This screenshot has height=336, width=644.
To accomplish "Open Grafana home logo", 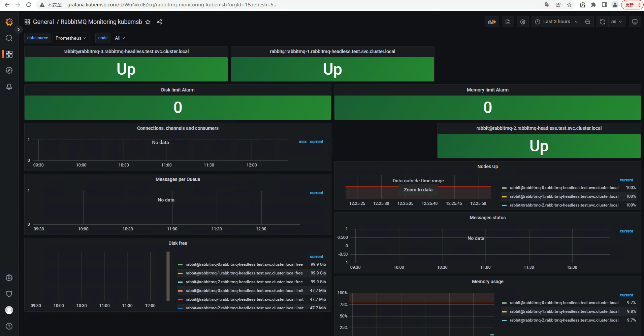I will pyautogui.click(x=9, y=22).
